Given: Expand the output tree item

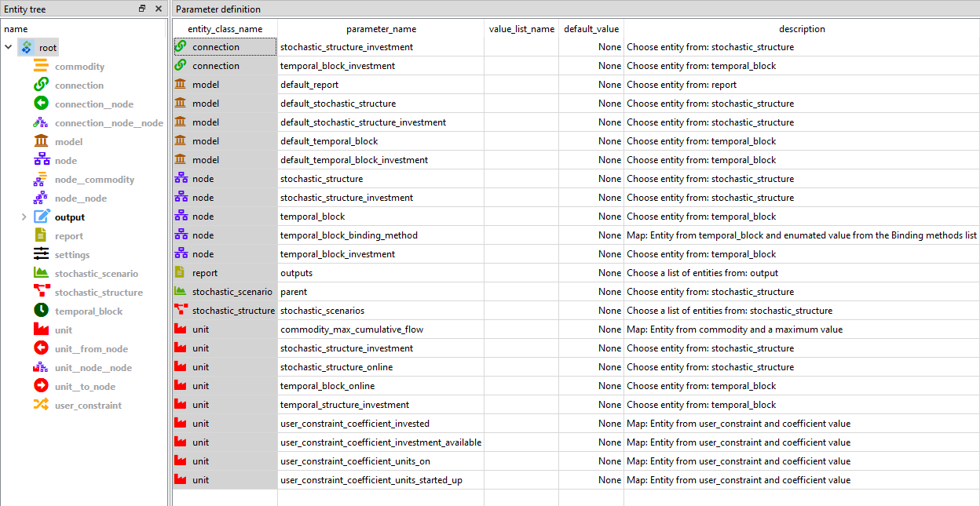Looking at the screenshot, I should coord(24,217).
